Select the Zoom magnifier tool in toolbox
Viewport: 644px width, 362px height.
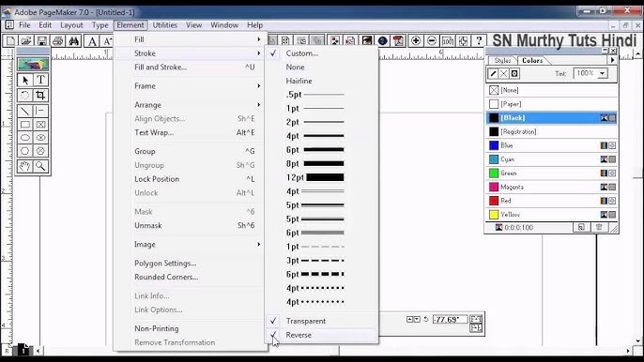tap(40, 166)
